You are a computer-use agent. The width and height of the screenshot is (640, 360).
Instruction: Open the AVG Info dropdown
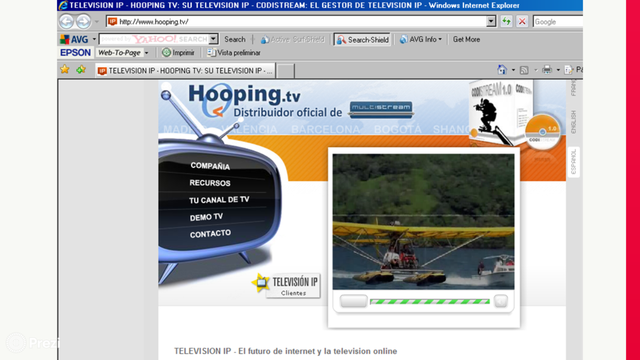(420, 40)
